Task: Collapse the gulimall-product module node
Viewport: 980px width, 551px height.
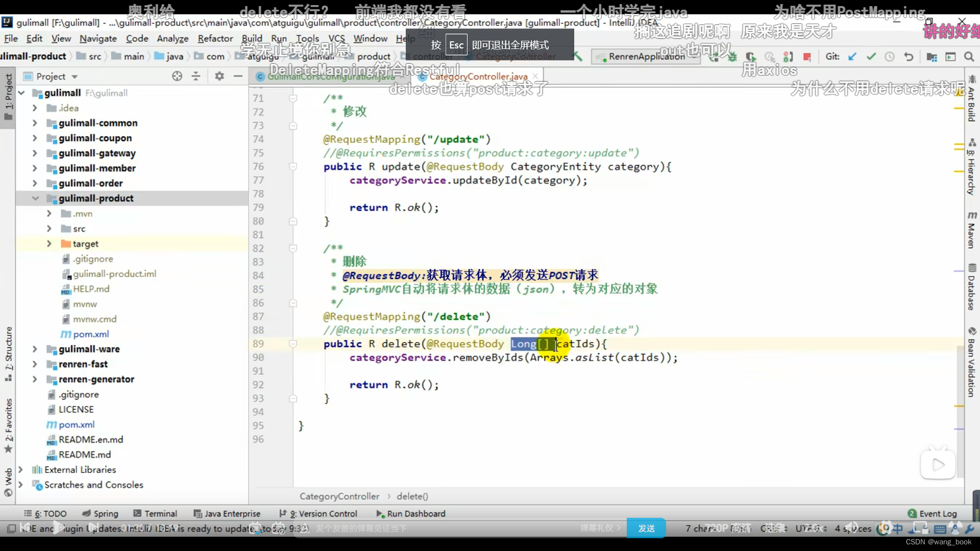Action: (x=35, y=198)
